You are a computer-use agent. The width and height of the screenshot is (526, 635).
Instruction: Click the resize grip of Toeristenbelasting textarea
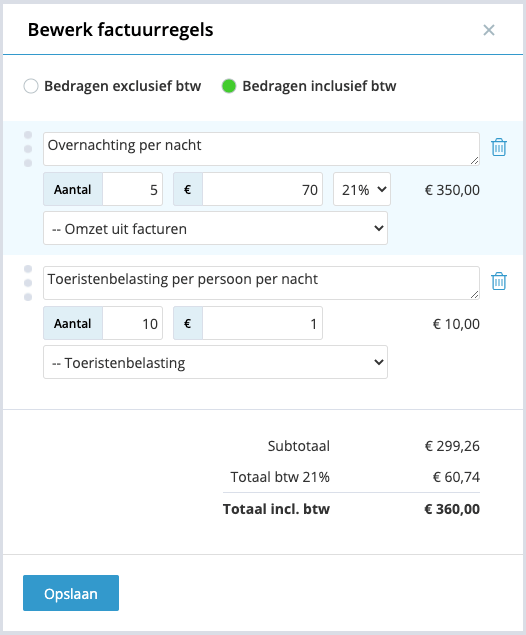click(475, 295)
